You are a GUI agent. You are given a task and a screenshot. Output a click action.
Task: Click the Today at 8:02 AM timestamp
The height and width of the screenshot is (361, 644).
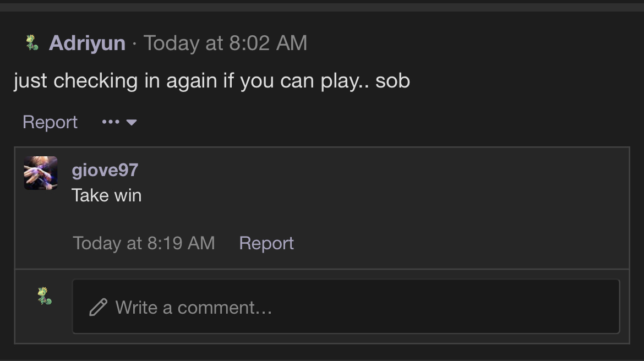(x=225, y=43)
